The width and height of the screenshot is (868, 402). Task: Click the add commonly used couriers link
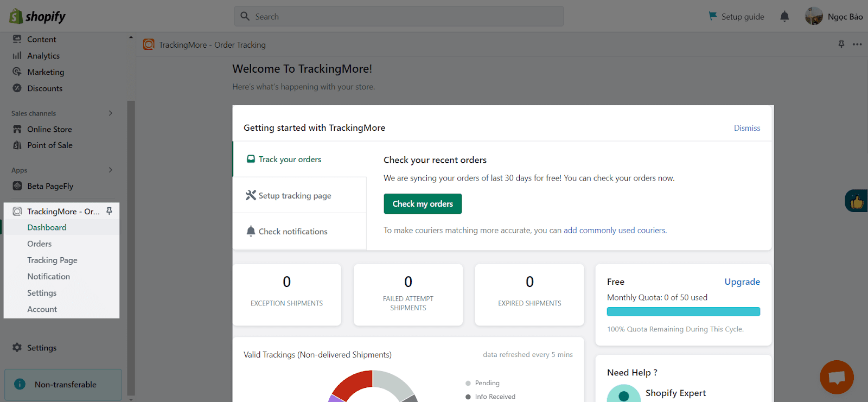pos(615,230)
